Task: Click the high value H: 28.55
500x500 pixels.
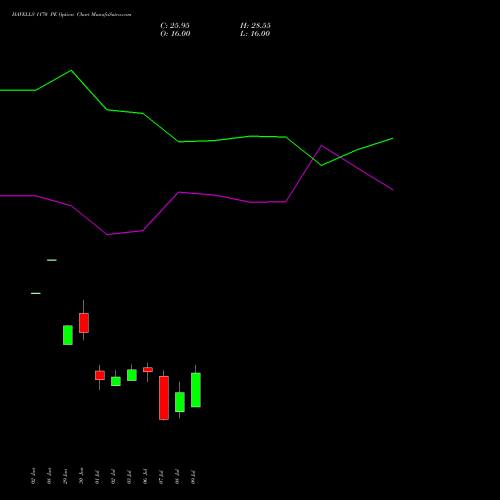Action: click(x=255, y=26)
